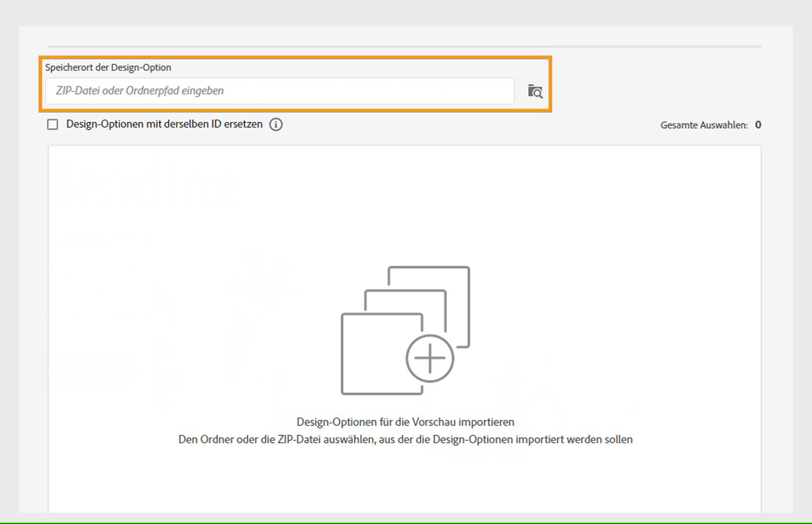Open the ZIP-Datei path input dropdown via browse control

coord(535,91)
